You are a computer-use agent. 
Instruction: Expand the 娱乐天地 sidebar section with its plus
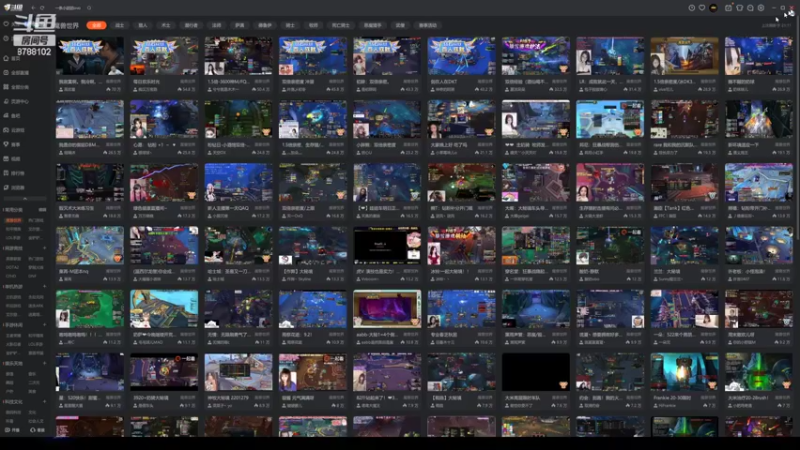click(x=44, y=363)
